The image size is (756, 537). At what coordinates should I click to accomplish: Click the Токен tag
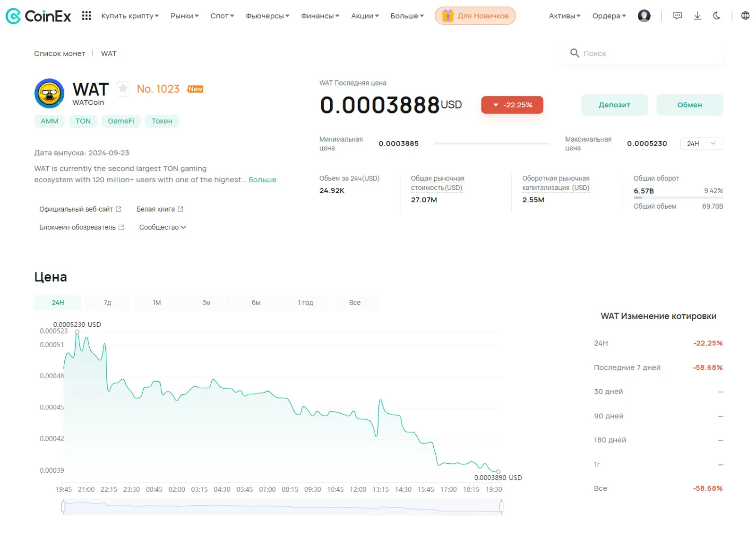click(162, 121)
